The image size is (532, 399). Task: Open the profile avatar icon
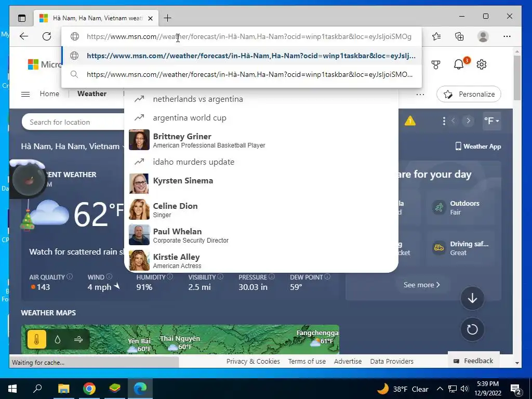483,36
